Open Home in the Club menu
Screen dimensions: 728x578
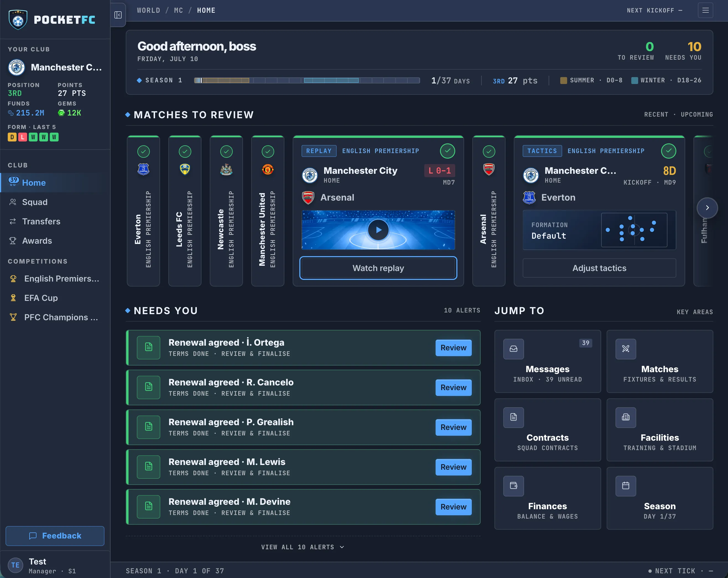tap(55, 183)
